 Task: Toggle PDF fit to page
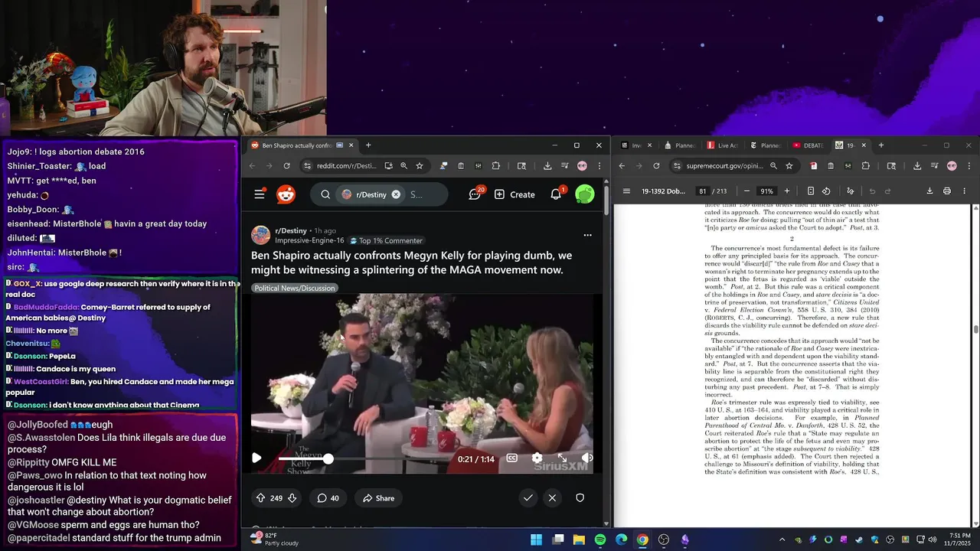pyautogui.click(x=810, y=191)
